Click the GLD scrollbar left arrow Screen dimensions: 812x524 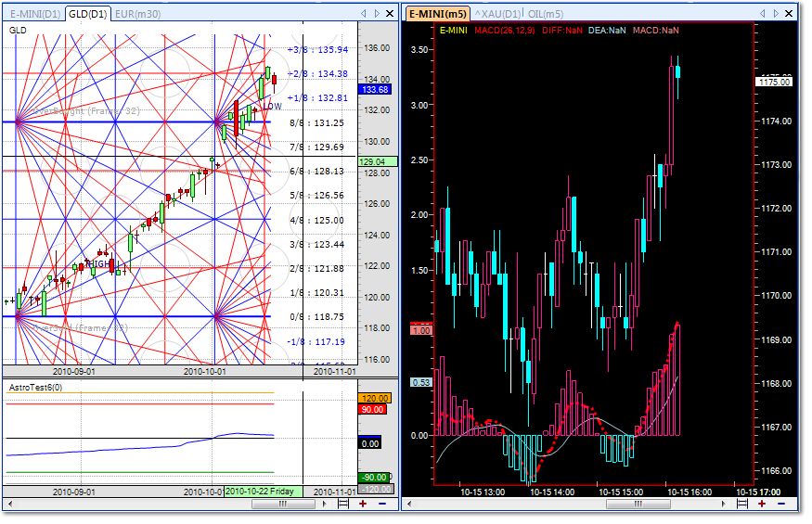click(x=10, y=504)
